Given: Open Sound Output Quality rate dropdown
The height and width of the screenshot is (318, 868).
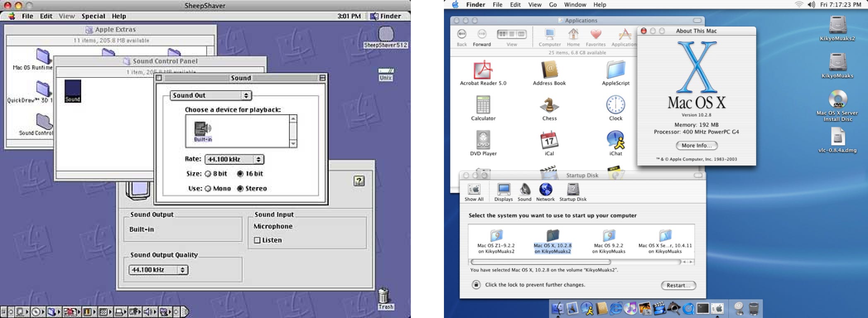Looking at the screenshot, I should 159,270.
